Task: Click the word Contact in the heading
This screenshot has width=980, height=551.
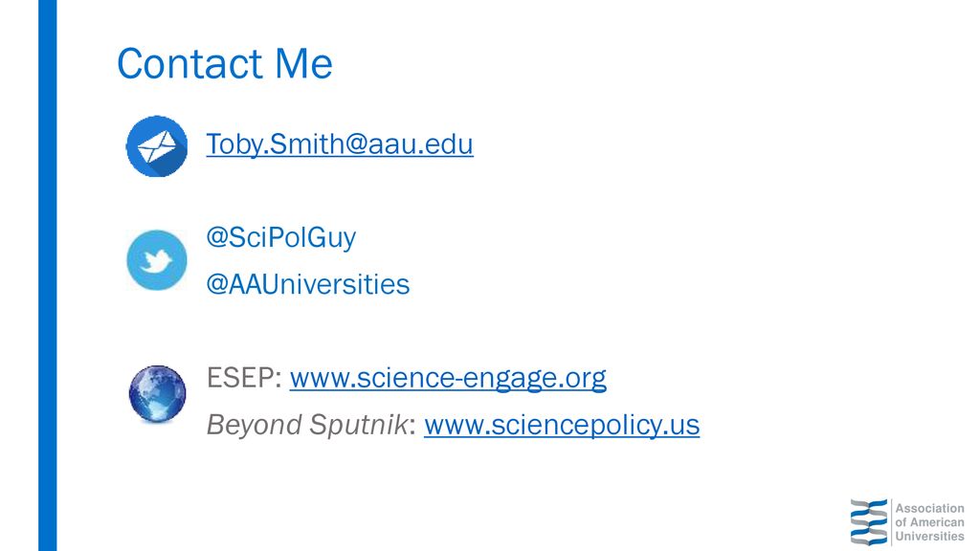Action: coord(190,64)
